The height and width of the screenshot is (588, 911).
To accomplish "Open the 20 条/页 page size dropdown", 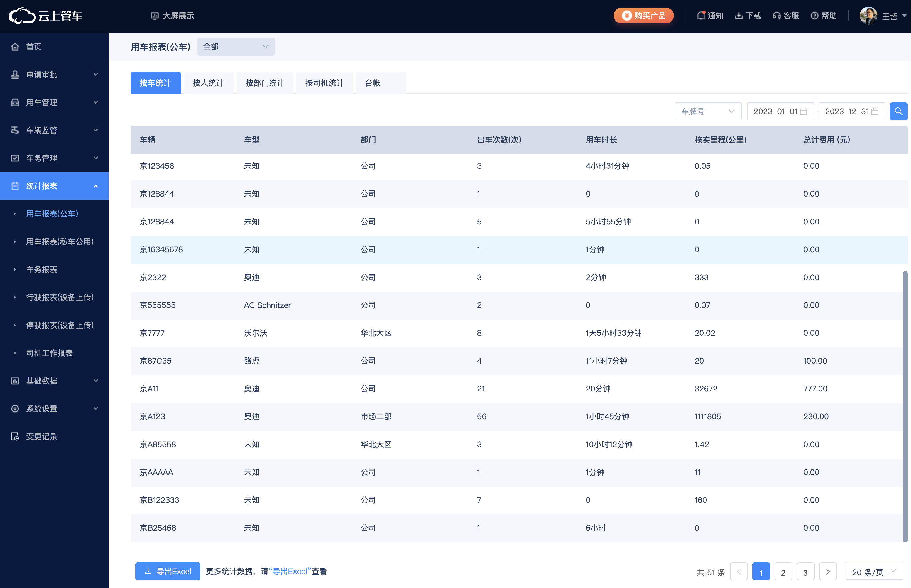I will pos(874,572).
